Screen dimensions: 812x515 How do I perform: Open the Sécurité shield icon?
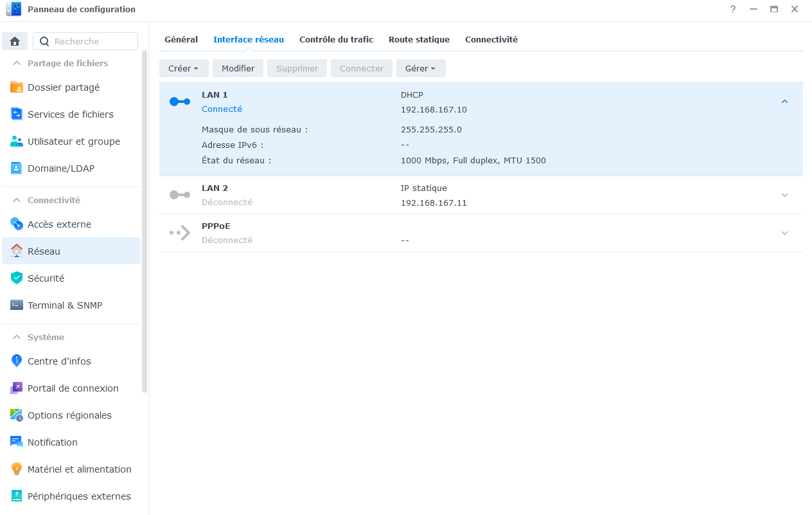(17, 278)
